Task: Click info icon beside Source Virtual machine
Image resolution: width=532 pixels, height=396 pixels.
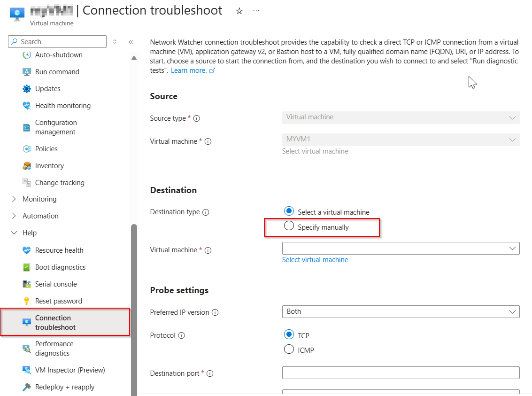Action: tap(208, 141)
